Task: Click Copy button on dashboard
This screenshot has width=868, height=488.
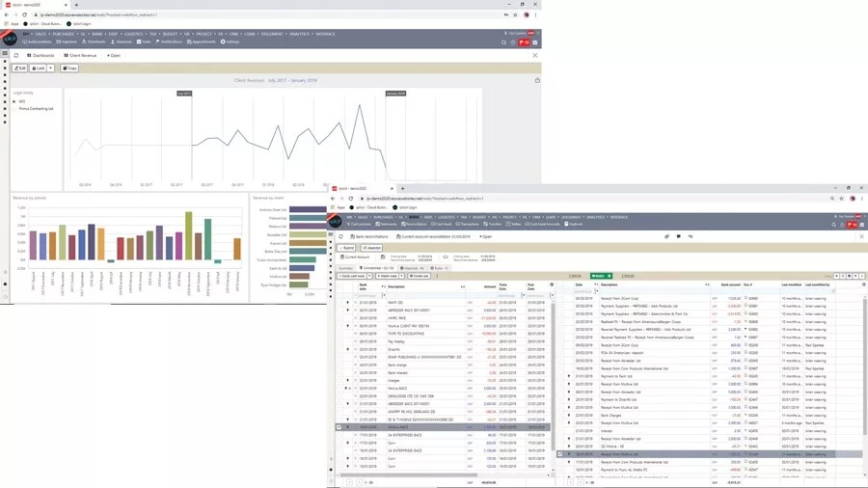Action: coord(69,68)
